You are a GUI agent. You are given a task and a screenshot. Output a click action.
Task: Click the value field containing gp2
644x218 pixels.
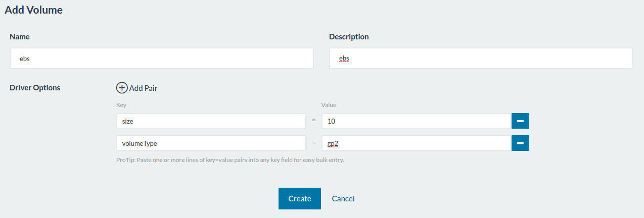pos(416,143)
